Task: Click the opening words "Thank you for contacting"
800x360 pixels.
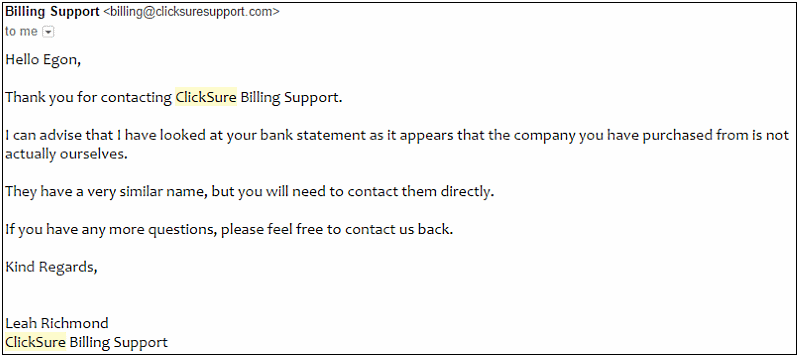Action: tap(88, 98)
